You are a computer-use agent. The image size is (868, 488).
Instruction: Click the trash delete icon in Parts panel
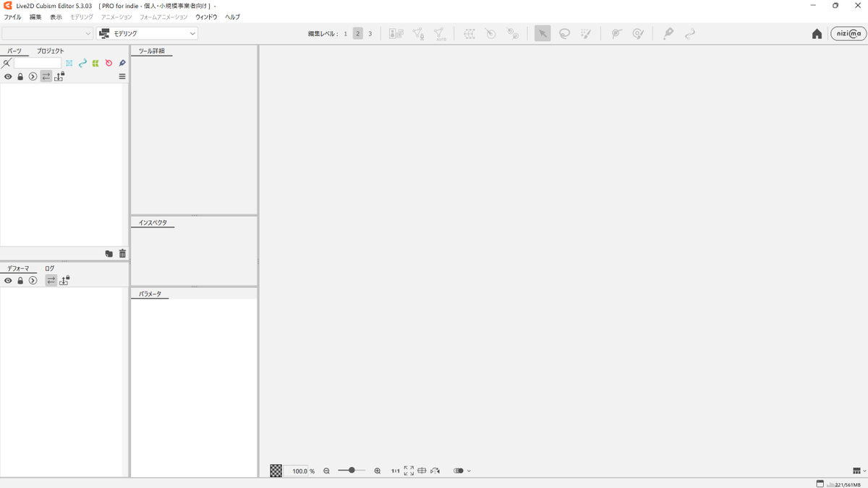point(122,254)
